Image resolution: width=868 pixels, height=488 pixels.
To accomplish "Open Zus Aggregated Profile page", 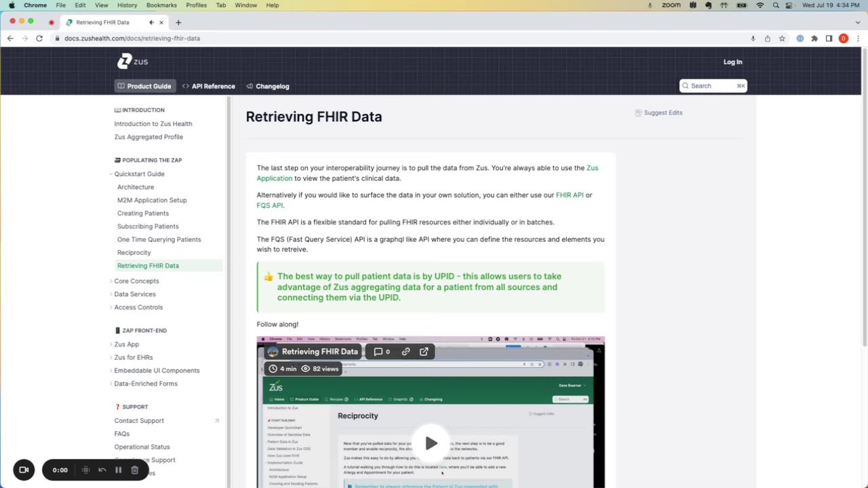I will point(149,137).
